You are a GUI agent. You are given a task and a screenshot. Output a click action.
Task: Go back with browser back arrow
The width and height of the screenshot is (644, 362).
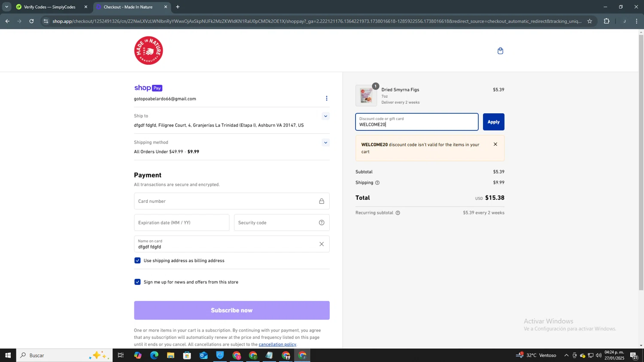7,21
